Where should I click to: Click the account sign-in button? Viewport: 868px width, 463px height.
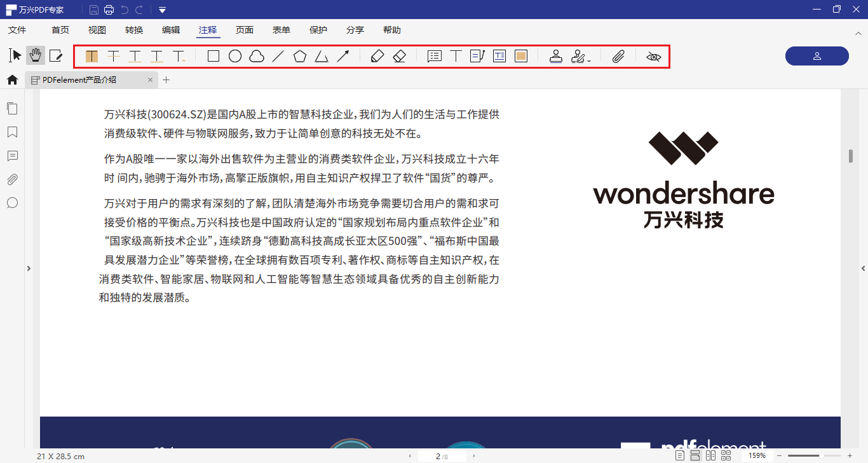pyautogui.click(x=817, y=56)
